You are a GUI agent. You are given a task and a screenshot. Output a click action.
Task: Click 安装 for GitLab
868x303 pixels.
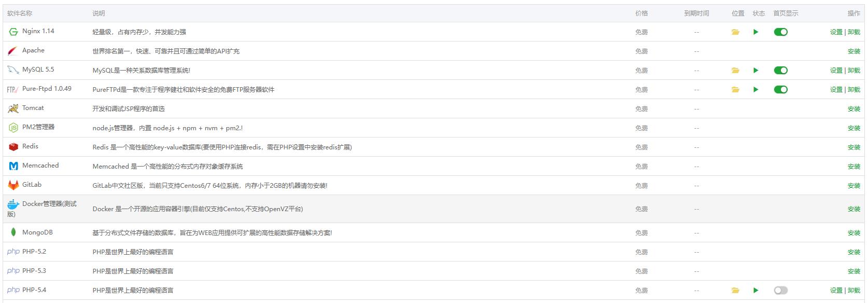coord(853,186)
